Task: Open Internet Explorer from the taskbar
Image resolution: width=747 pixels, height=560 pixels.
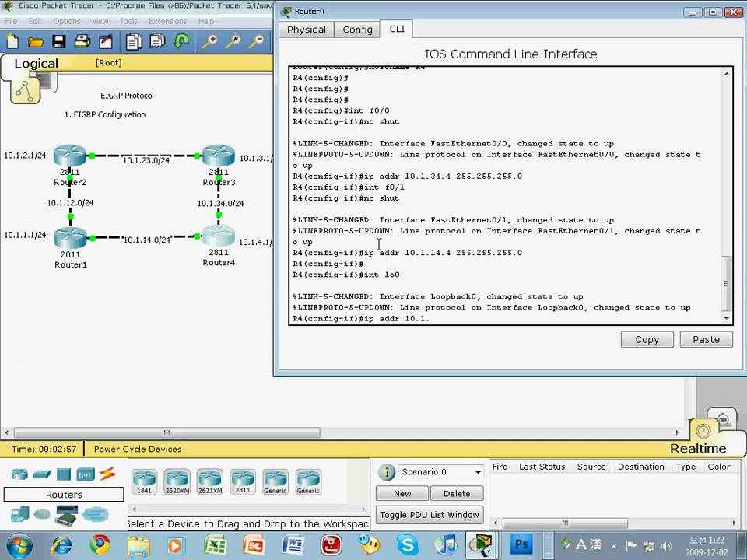Action: click(x=61, y=546)
